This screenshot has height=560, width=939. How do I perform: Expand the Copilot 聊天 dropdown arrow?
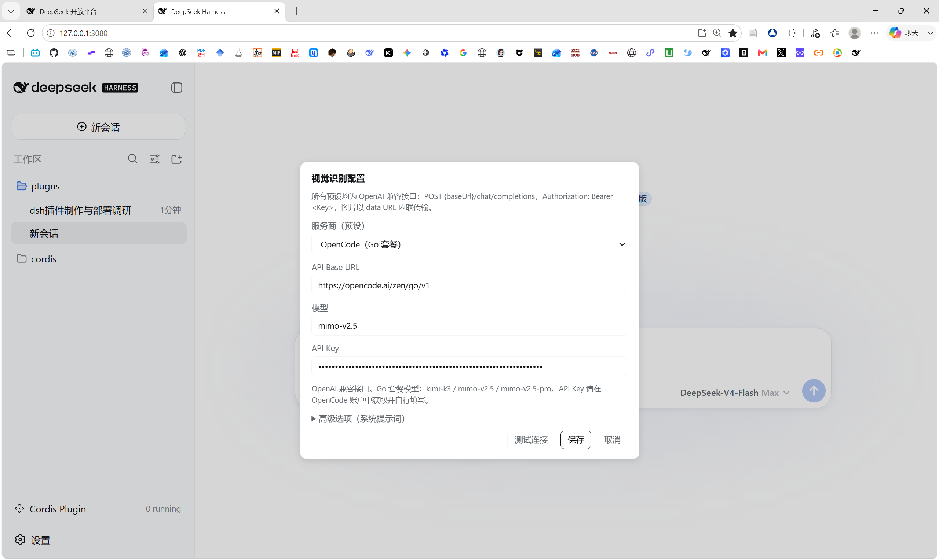931,33
